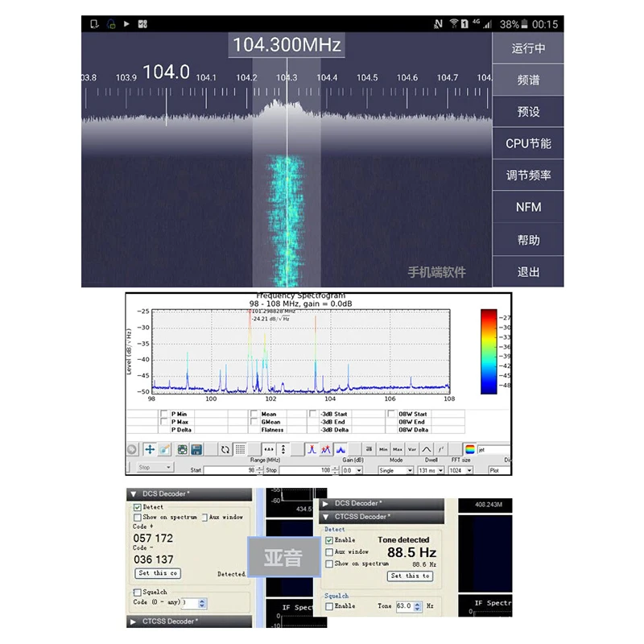
Task: Tap the Wi-Fi icon in phone status bar
Action: pos(453,24)
